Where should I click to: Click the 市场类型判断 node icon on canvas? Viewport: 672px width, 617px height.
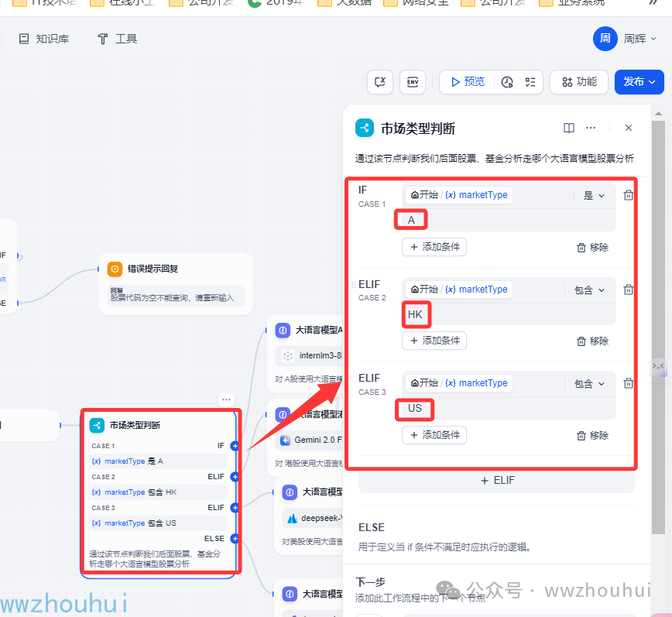pos(97,425)
